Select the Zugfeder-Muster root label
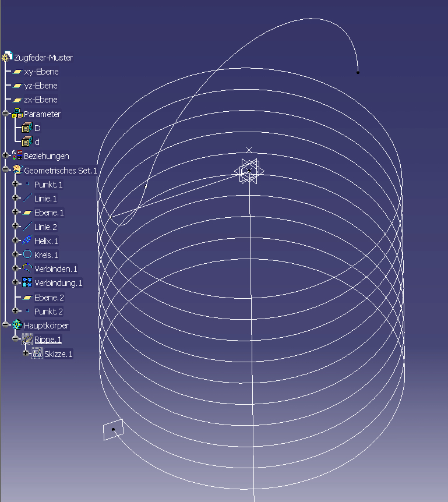 pyautogui.click(x=43, y=58)
